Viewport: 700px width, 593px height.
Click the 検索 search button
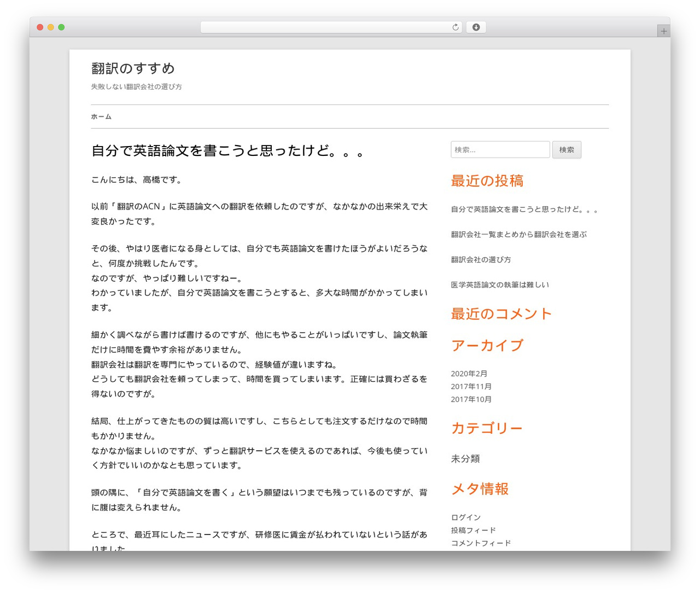(567, 149)
